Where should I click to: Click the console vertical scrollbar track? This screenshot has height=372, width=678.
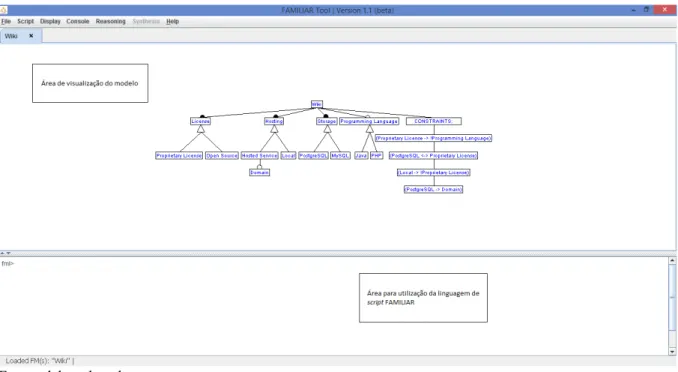(x=672, y=306)
